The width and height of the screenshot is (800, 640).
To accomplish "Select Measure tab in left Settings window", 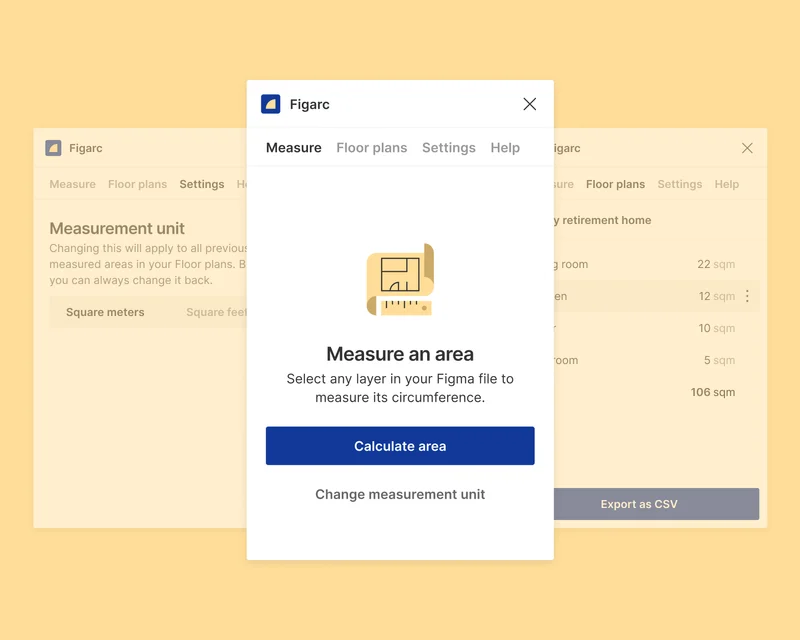I will click(72, 184).
